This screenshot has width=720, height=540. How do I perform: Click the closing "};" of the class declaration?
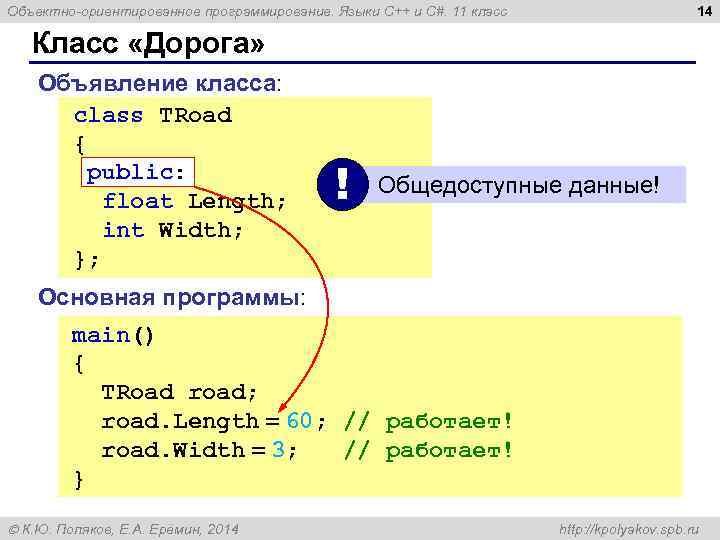tap(86, 260)
